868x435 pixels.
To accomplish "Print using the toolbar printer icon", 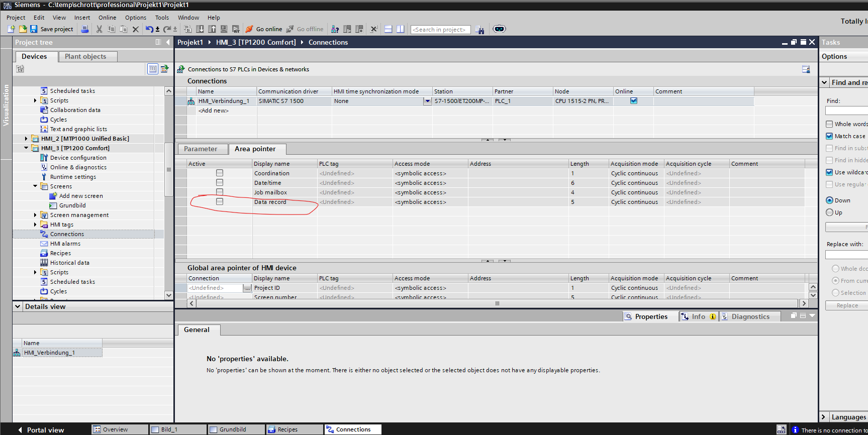I will pyautogui.click(x=85, y=29).
